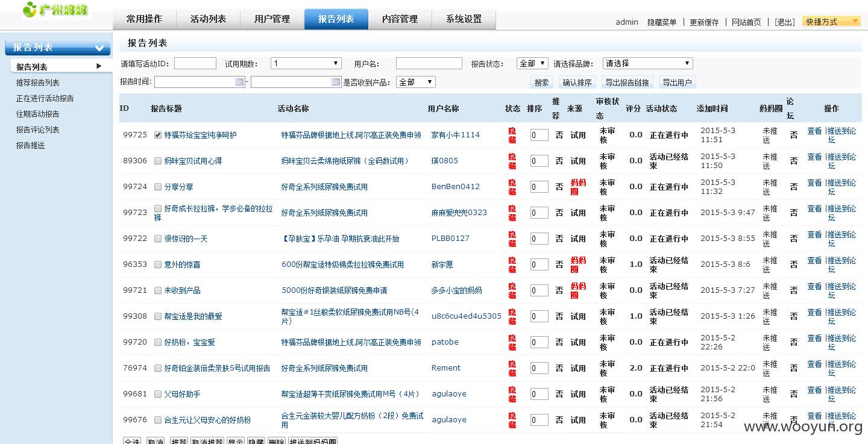Viewport: 868px width, 444px height.
Task: Select the checkbox for 帮宝适是我的最爱
Action: 158,316
